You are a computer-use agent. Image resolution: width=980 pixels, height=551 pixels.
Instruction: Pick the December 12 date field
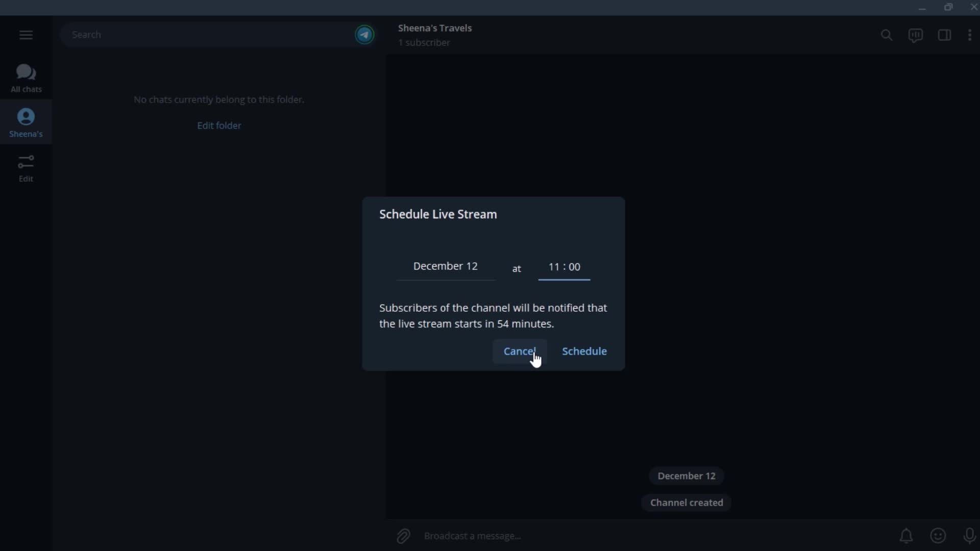[446, 266]
